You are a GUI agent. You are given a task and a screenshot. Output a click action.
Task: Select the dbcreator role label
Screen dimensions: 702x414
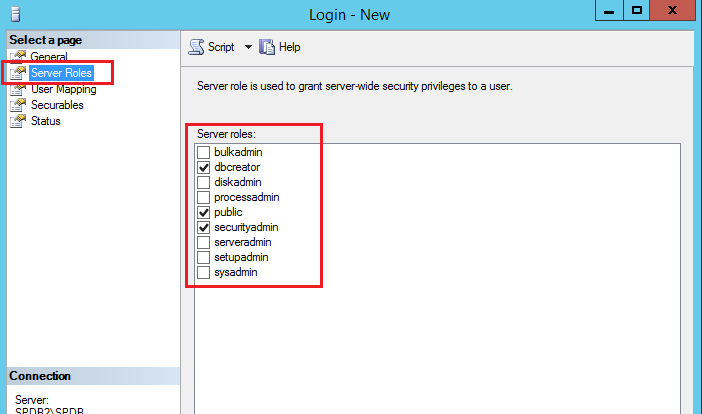coord(237,167)
